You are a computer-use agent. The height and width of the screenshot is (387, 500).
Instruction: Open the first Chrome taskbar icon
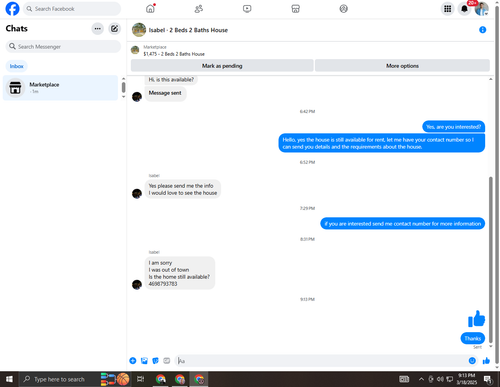point(161,379)
